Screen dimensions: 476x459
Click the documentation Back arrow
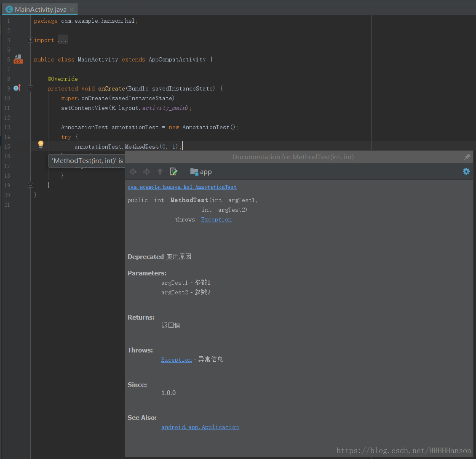click(x=133, y=172)
